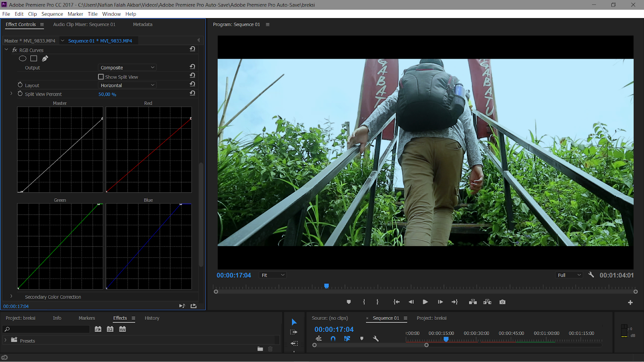Expand Secondary Color Correction
Image resolution: width=644 pixels, height=362 pixels.
(x=11, y=296)
